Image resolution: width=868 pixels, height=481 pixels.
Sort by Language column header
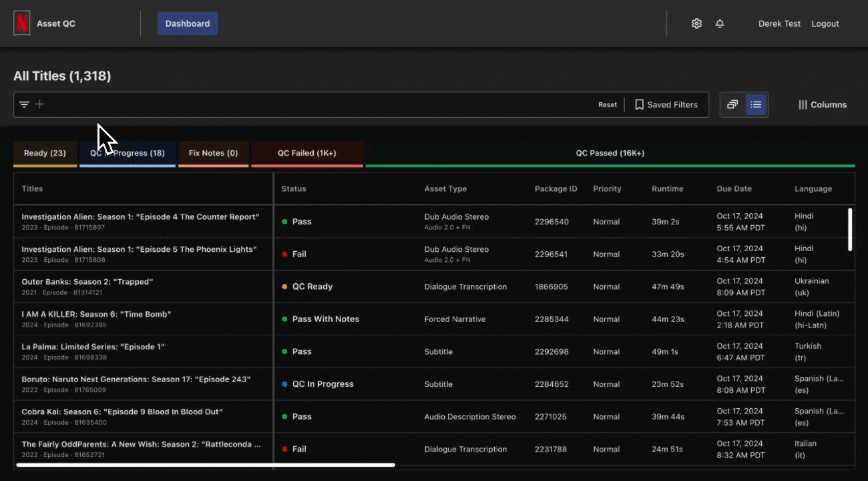(x=813, y=188)
